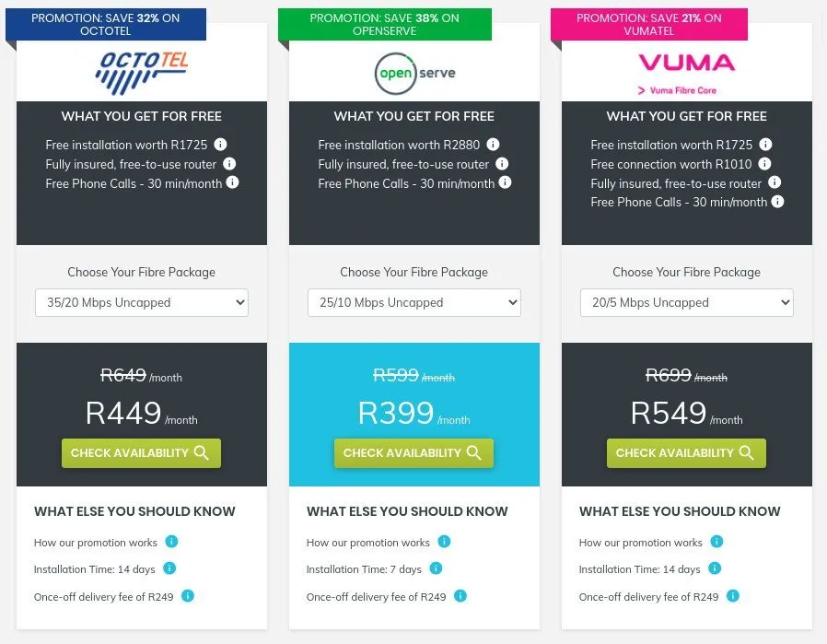Open info for Vuma free connection worth R1010
Image resolution: width=827 pixels, height=644 pixels.
[766, 164]
